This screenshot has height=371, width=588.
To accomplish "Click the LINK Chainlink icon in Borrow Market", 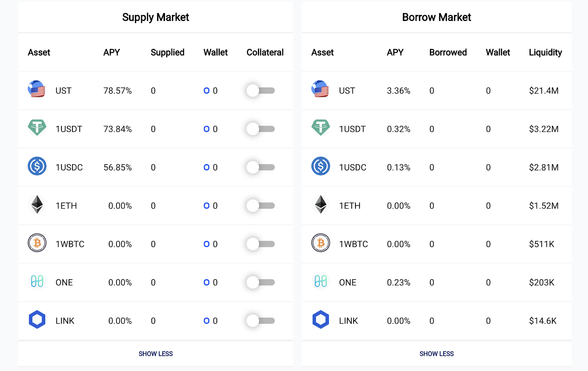I will 320,320.
